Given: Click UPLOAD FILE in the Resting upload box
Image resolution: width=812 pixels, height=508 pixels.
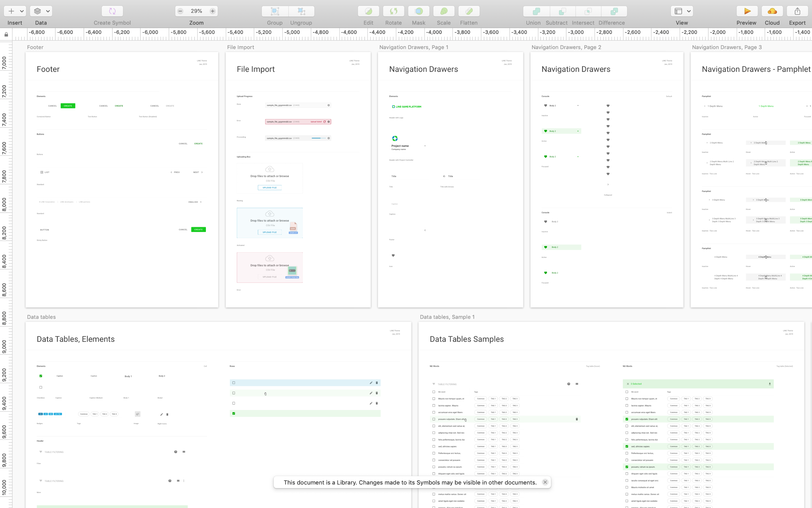Looking at the screenshot, I should [270, 187].
